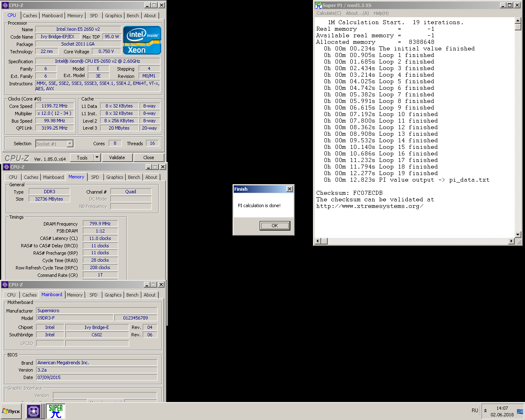Open Super PI taskbar icon
The width and height of the screenshot is (525, 420).
(55, 411)
